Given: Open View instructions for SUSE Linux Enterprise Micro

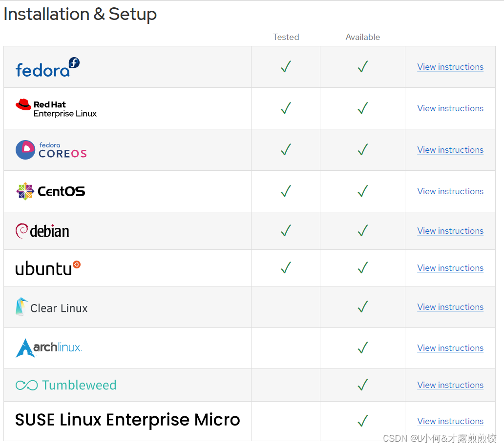Looking at the screenshot, I should click(x=450, y=421).
